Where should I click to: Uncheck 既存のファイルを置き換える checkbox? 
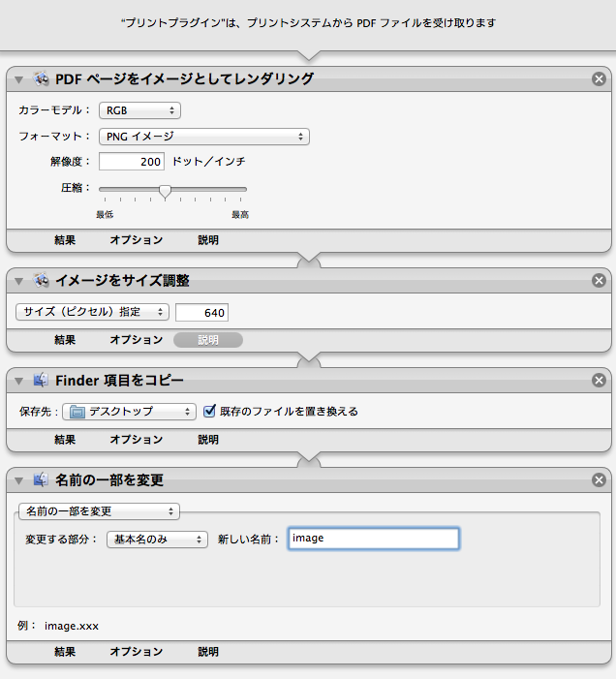(x=209, y=411)
